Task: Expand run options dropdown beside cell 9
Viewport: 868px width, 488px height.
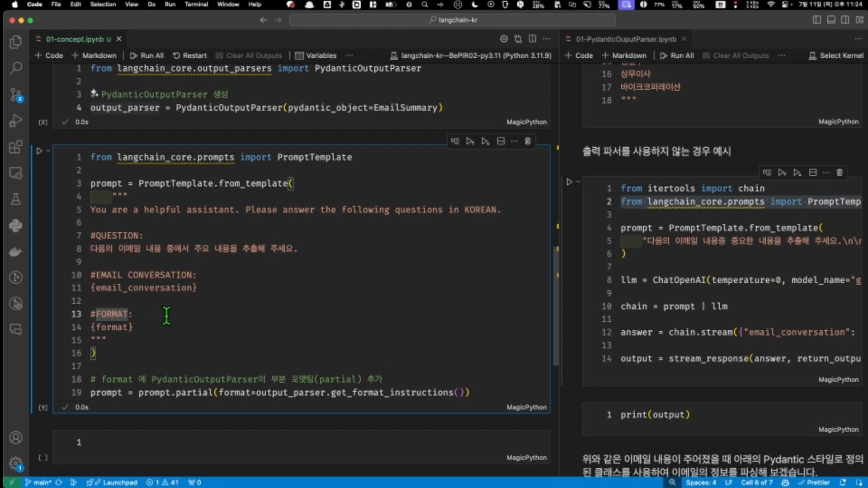Action: point(48,151)
